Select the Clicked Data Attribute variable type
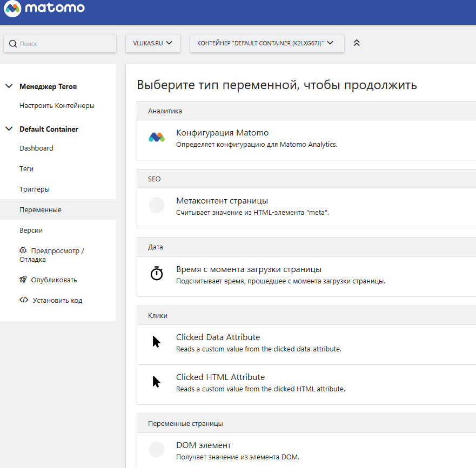The height and width of the screenshot is (468, 476). [218, 337]
